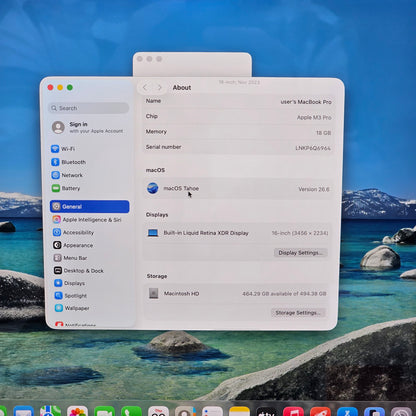Open Music from the Dock
416x416 pixels.
coord(293,412)
